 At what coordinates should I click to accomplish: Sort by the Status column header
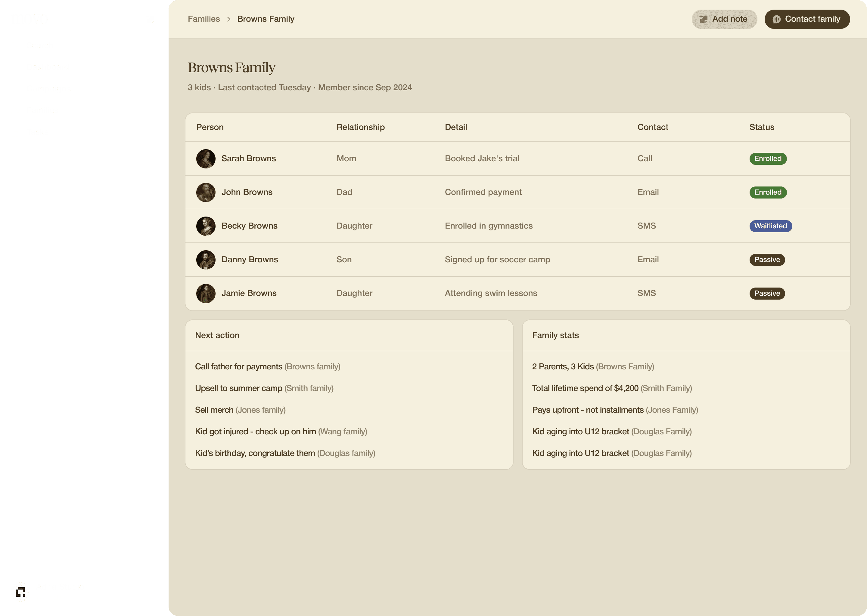761,127
